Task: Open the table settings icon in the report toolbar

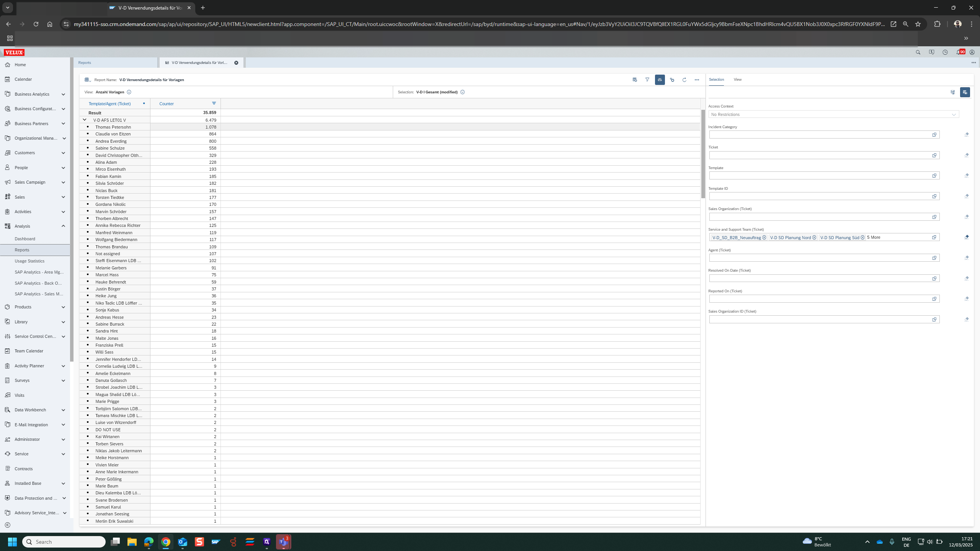Action: (635, 80)
